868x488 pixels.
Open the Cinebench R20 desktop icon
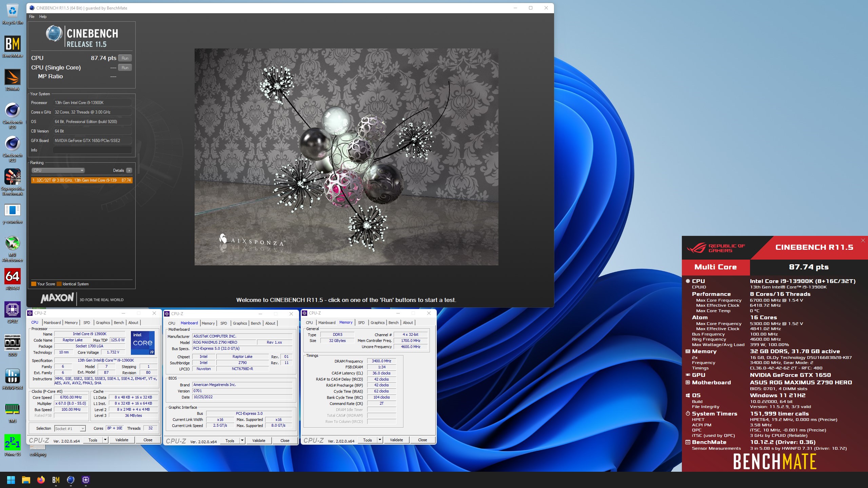click(13, 115)
